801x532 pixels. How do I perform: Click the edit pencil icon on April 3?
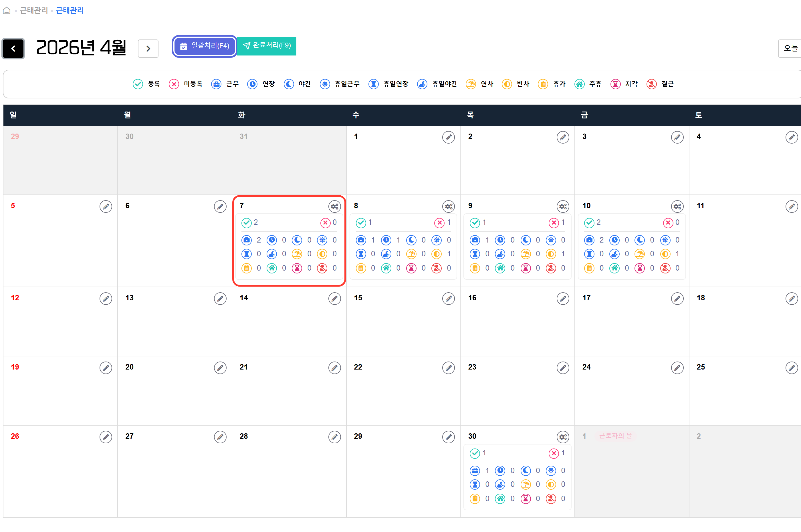coord(677,137)
